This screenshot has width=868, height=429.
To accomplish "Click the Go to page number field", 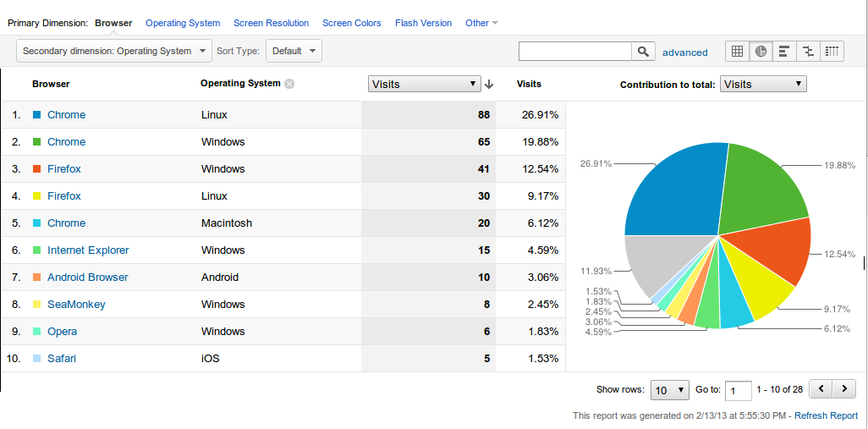I will click(x=739, y=390).
